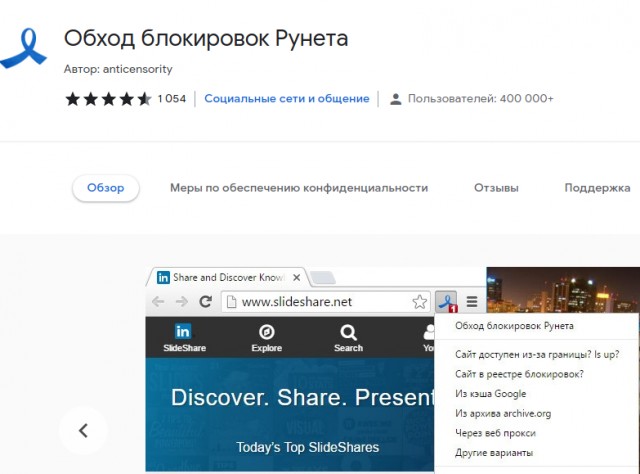
Task: Close the Share and Discover tab
Action: click(297, 278)
